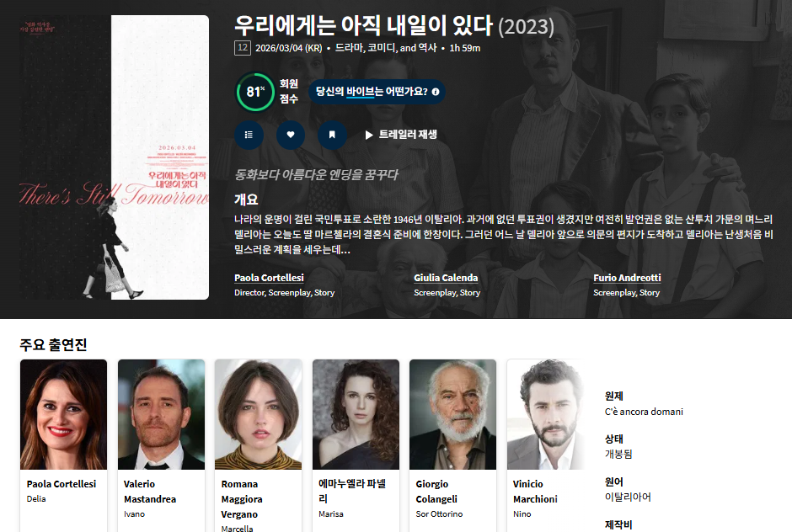
Task: Add movie to watchlist via bookmark icon
Action: pyautogui.click(x=332, y=134)
